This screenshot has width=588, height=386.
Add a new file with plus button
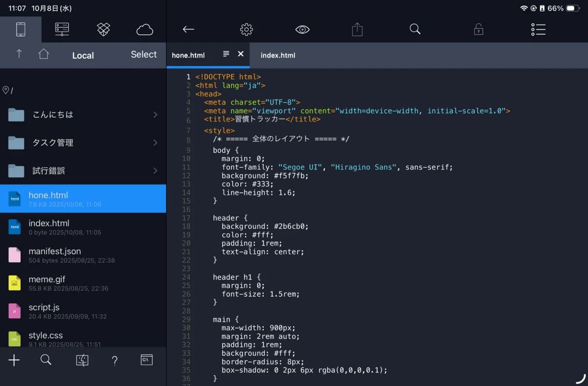pos(14,361)
